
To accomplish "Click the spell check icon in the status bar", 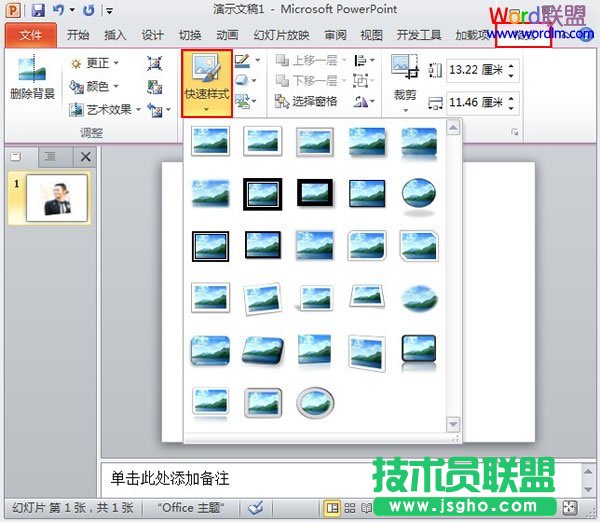I will pyautogui.click(x=256, y=507).
